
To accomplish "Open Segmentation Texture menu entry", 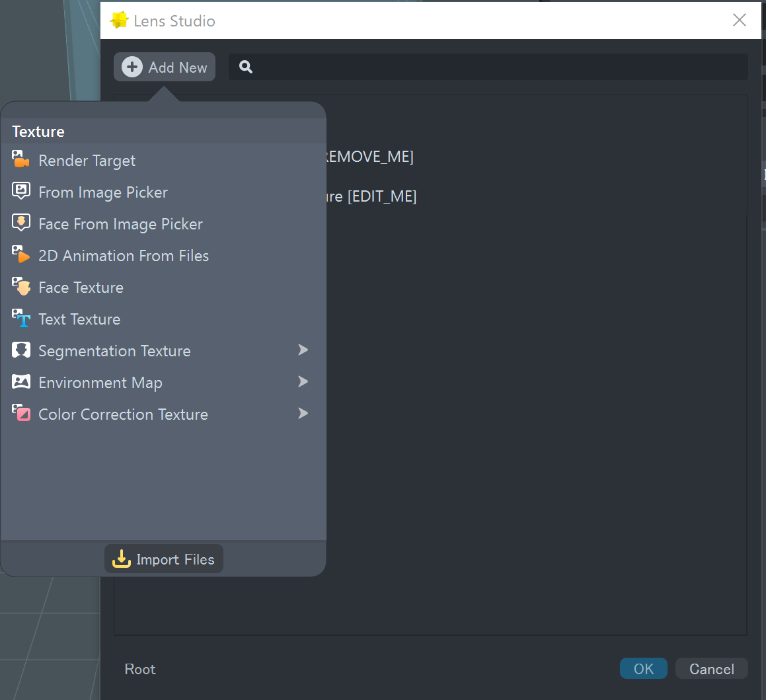I will (x=163, y=351).
